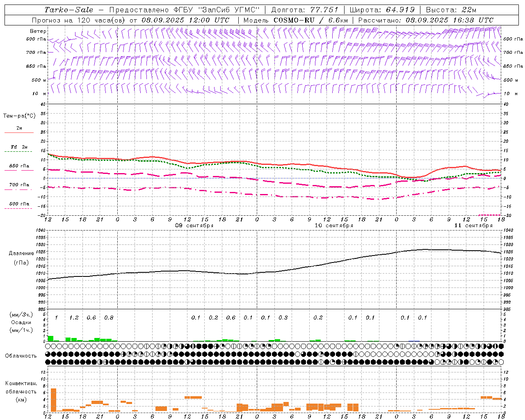Click the 'Долгота: 77.751' longitude value
This screenshot has height=420, width=525.
305,10
